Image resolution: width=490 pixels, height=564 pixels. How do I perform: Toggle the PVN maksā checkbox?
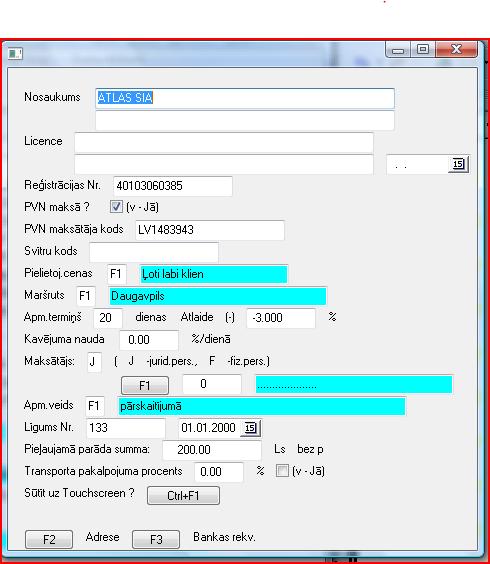click(x=116, y=206)
